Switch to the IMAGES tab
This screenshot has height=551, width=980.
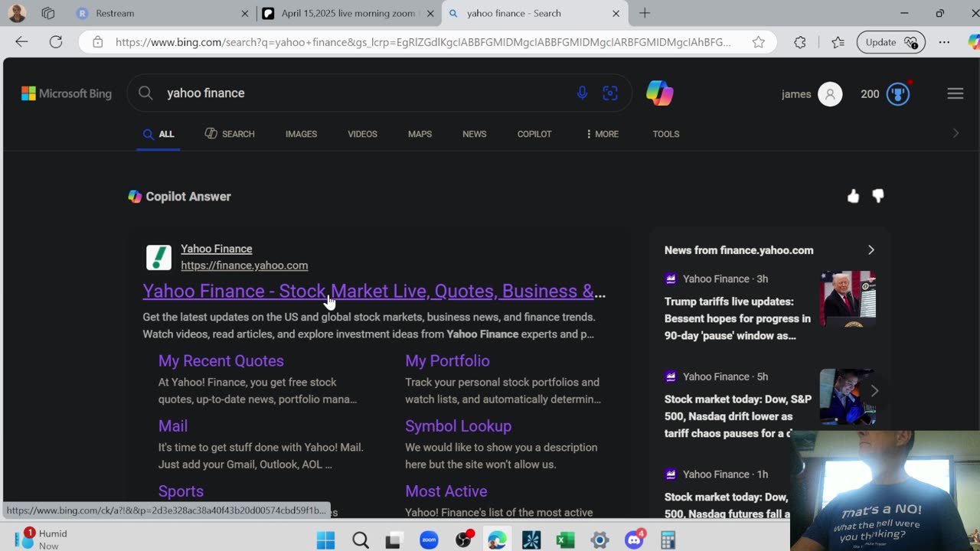coord(301,134)
